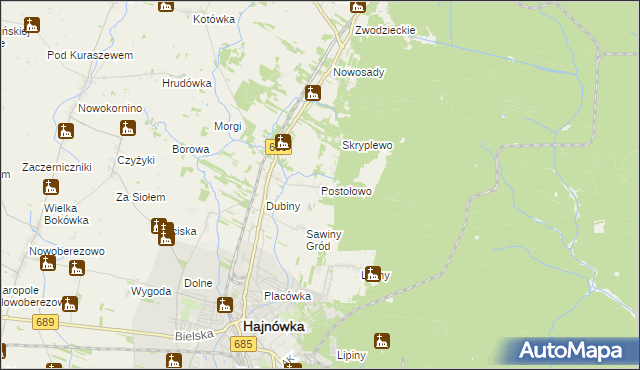640x370 pixels.
Task: Click the Bielska street label
Action: click(194, 335)
